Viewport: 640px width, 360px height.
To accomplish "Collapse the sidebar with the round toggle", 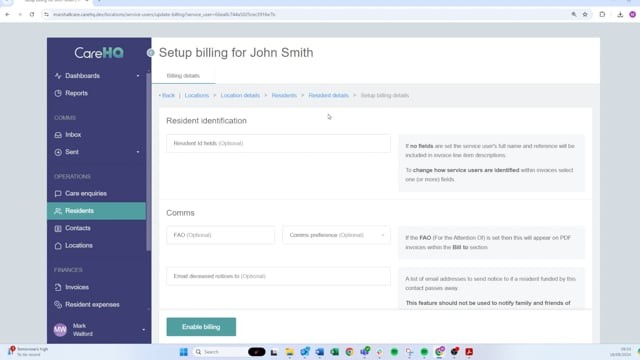I will (151, 53).
